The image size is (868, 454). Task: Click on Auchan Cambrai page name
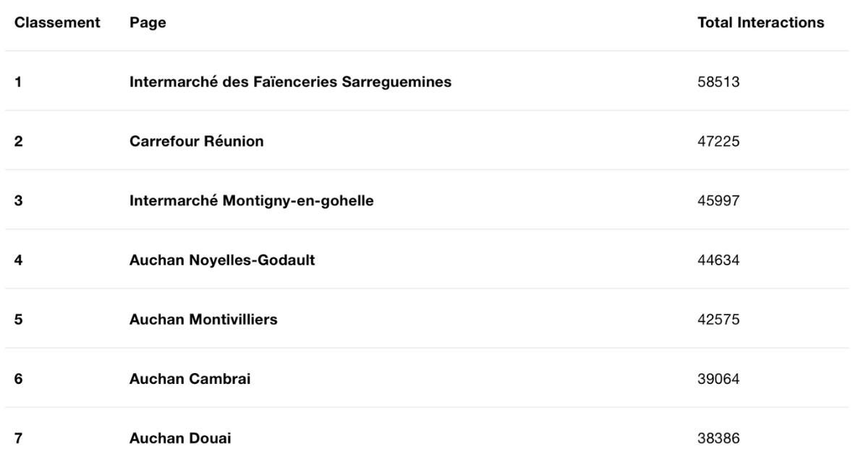point(190,378)
